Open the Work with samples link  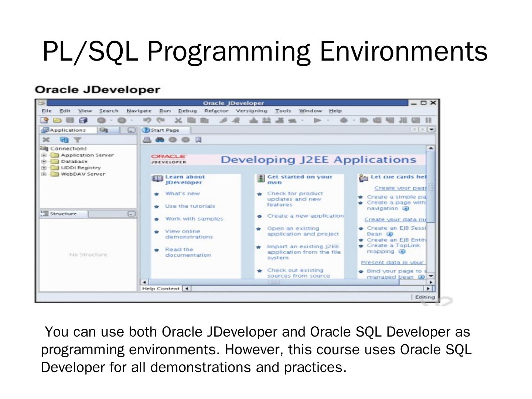[x=194, y=219]
